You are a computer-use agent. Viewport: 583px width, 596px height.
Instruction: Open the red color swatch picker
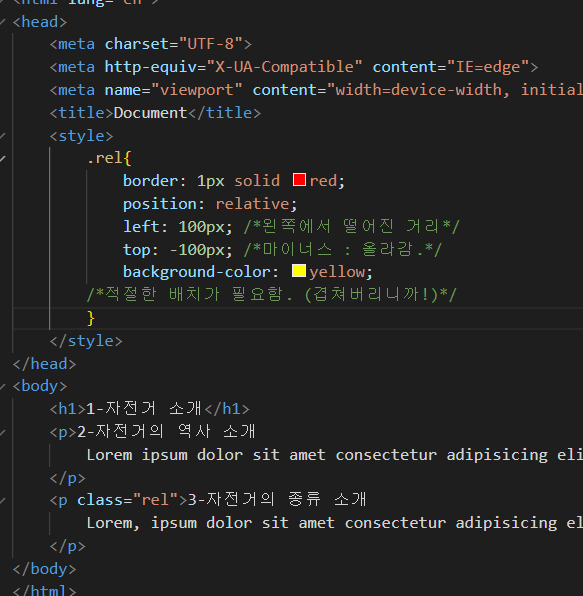(299, 179)
